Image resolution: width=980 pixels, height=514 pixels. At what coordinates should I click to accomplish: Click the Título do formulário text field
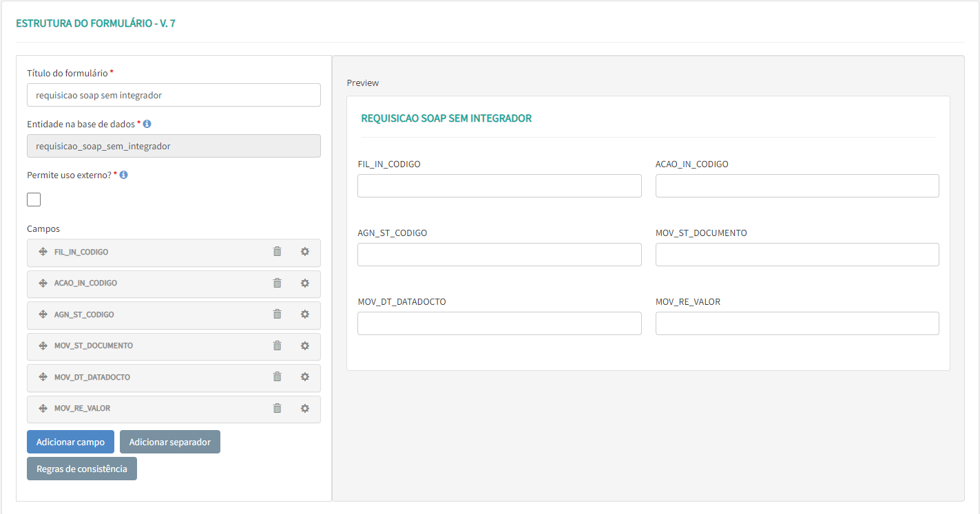click(174, 95)
